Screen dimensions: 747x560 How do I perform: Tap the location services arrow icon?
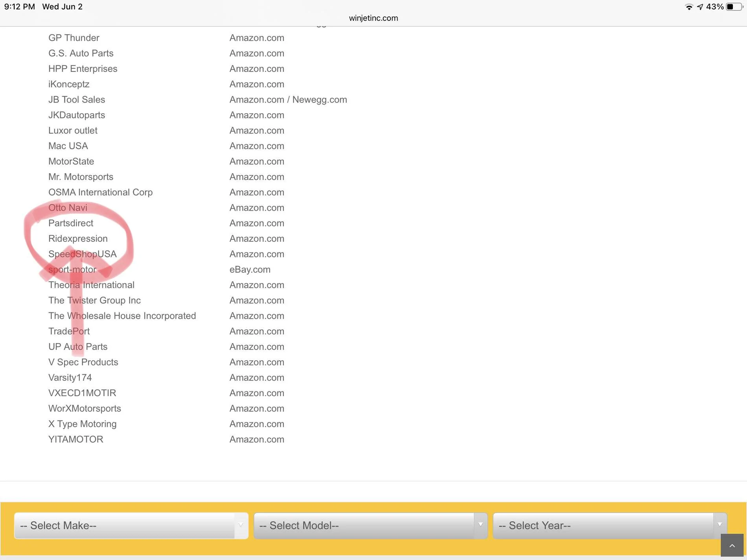(x=700, y=7)
